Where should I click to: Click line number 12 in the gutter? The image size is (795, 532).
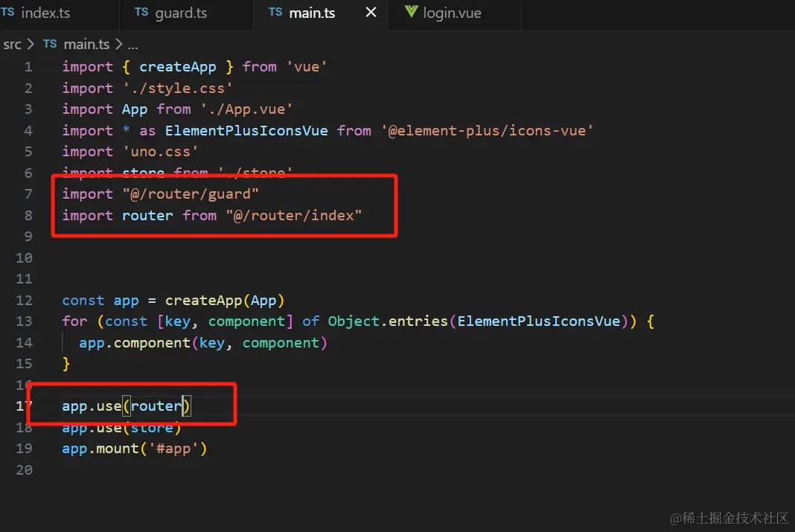24,301
